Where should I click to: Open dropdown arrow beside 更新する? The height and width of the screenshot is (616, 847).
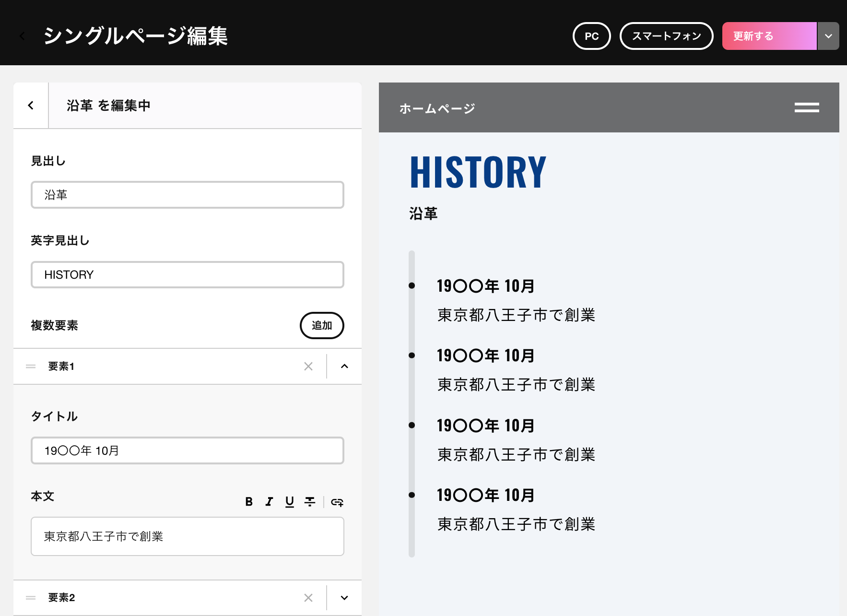tap(828, 36)
